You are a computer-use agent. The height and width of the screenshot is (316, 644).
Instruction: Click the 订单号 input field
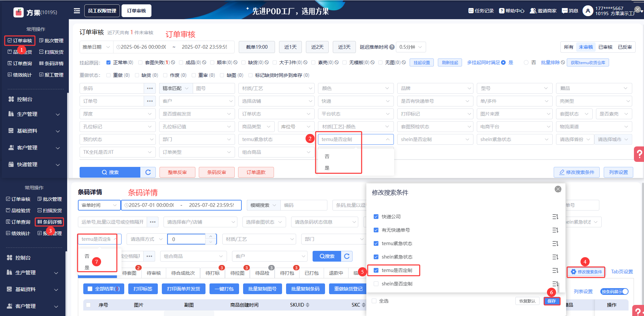point(112,101)
